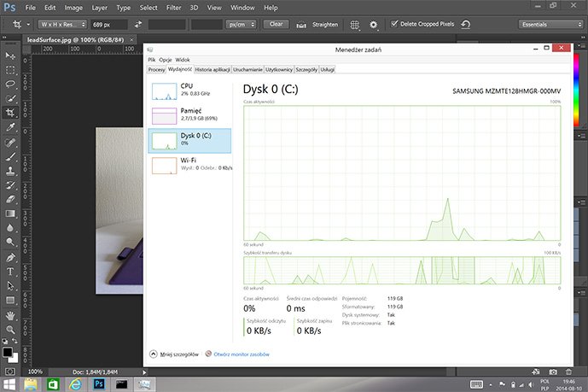Click the Straighten tool icon

click(301, 25)
